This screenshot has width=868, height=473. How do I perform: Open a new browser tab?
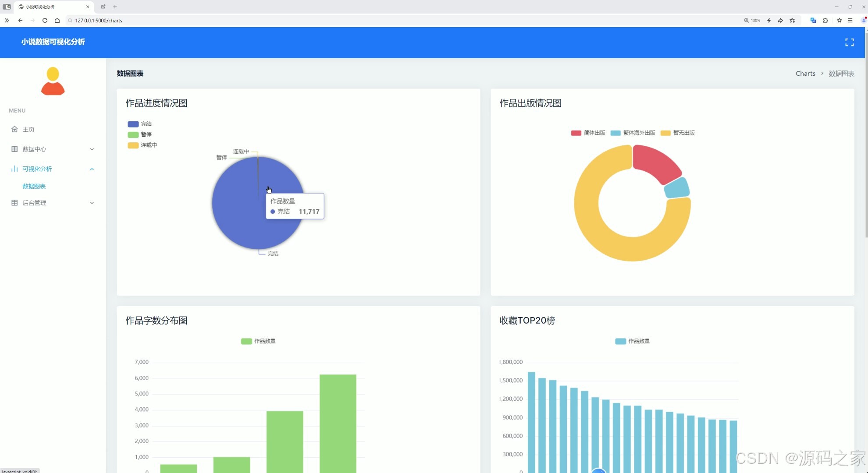click(115, 7)
